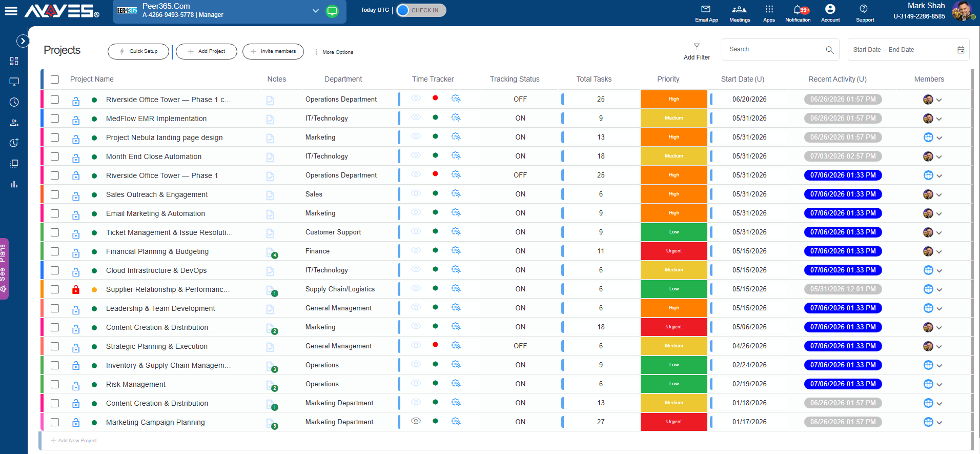Click the Quick Setup button
The width and height of the screenshot is (980, 454).
coord(138,51)
